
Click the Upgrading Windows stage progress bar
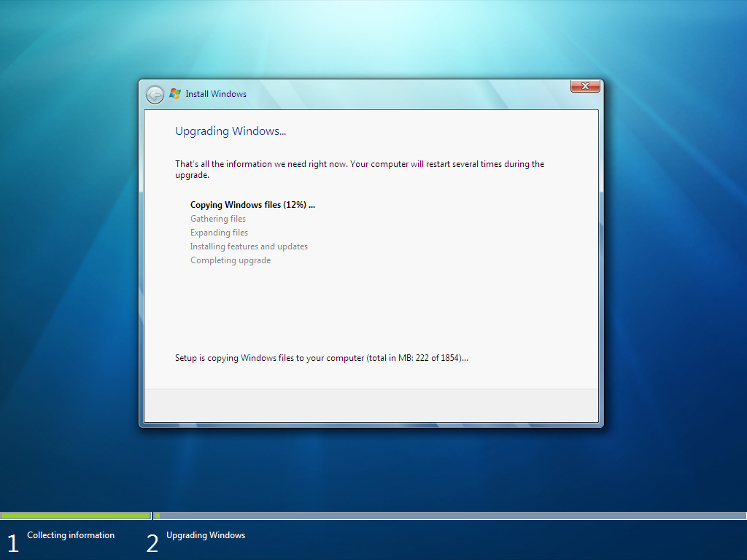click(x=449, y=516)
